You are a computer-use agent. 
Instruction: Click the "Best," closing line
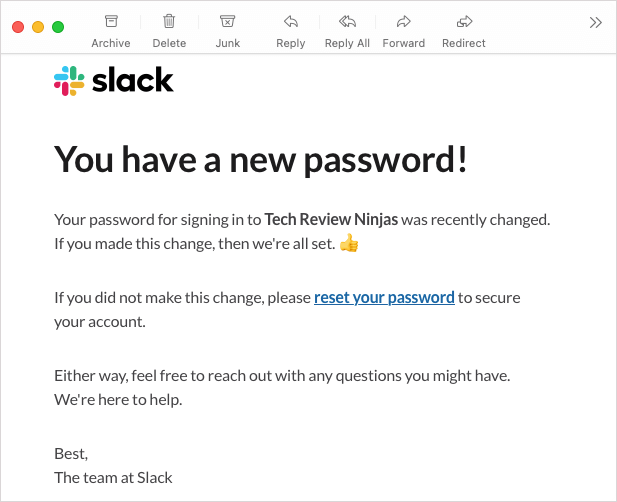point(71,453)
